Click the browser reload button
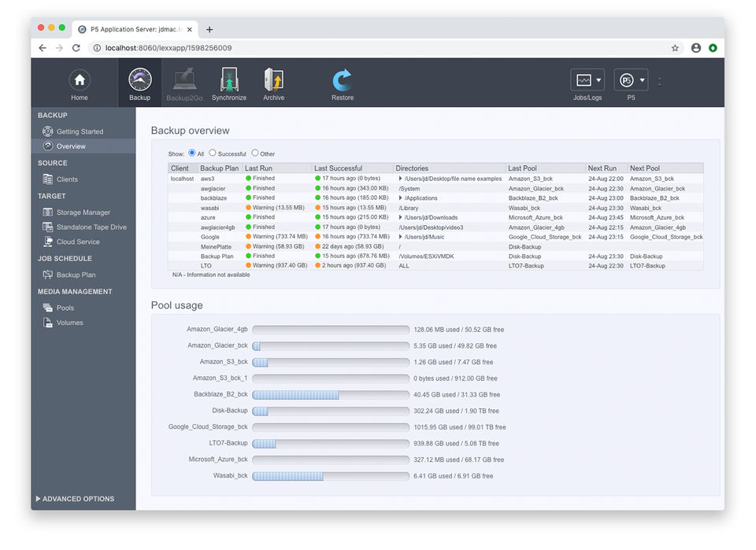756x550 pixels. pyautogui.click(x=76, y=48)
